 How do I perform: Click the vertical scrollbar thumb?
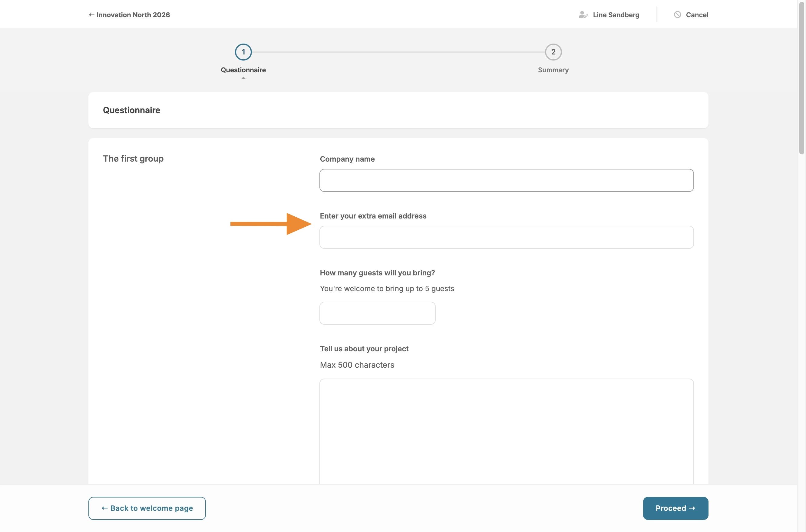pyautogui.click(x=801, y=78)
